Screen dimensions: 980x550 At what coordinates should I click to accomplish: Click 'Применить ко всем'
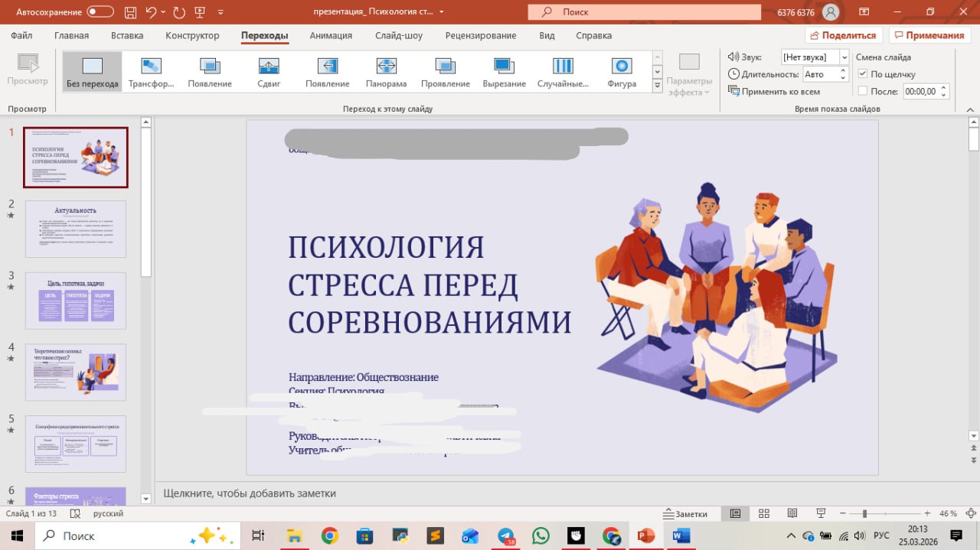coord(773,91)
